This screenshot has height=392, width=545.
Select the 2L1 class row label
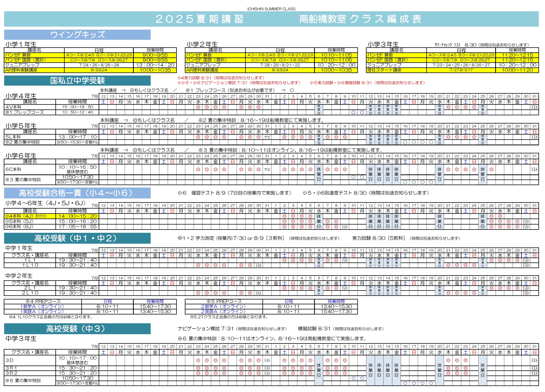click(30, 288)
